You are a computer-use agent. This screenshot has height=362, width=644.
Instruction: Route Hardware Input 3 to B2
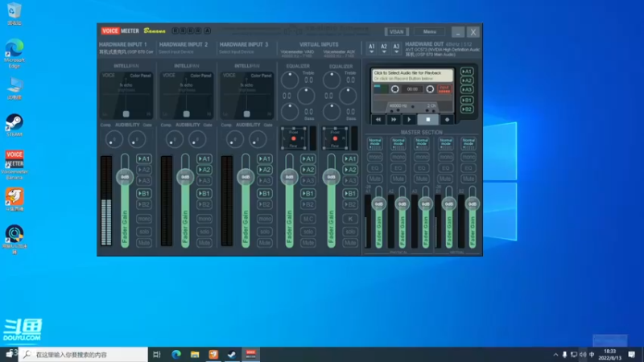265,204
